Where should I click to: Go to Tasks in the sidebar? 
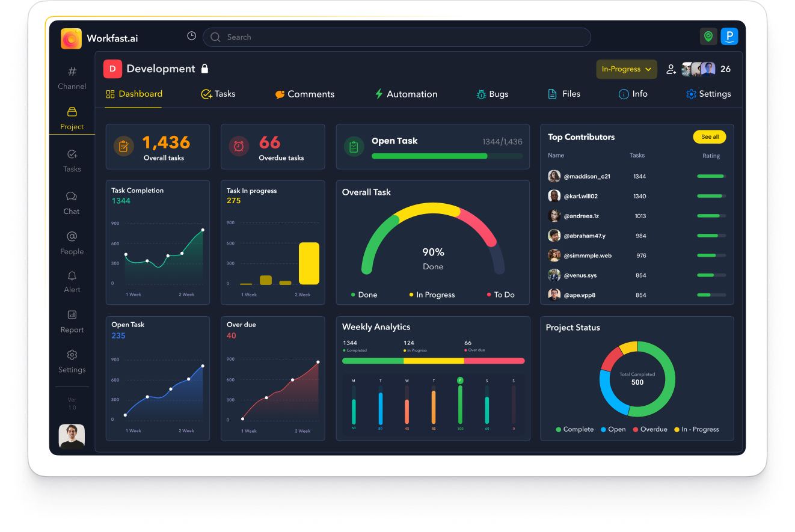72,161
